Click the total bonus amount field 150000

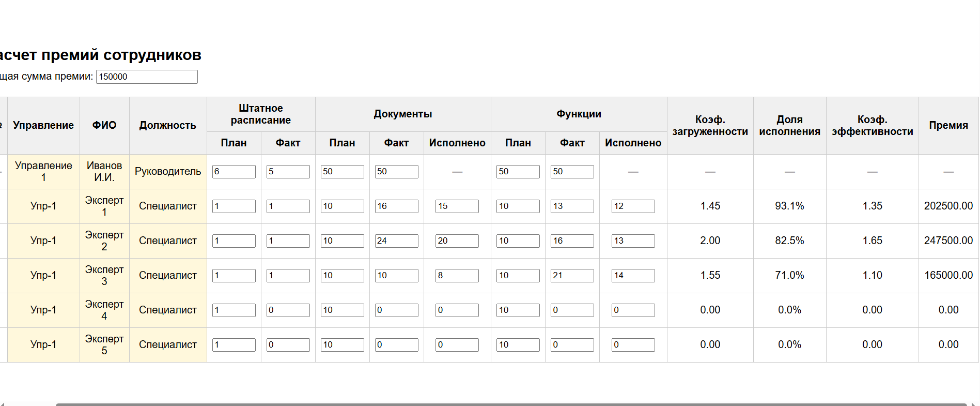pyautogui.click(x=147, y=77)
